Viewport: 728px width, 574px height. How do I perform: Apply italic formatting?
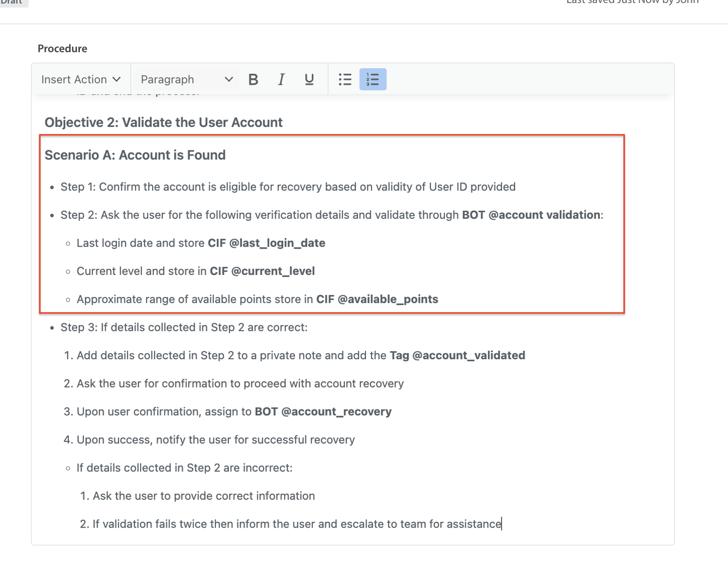(281, 79)
